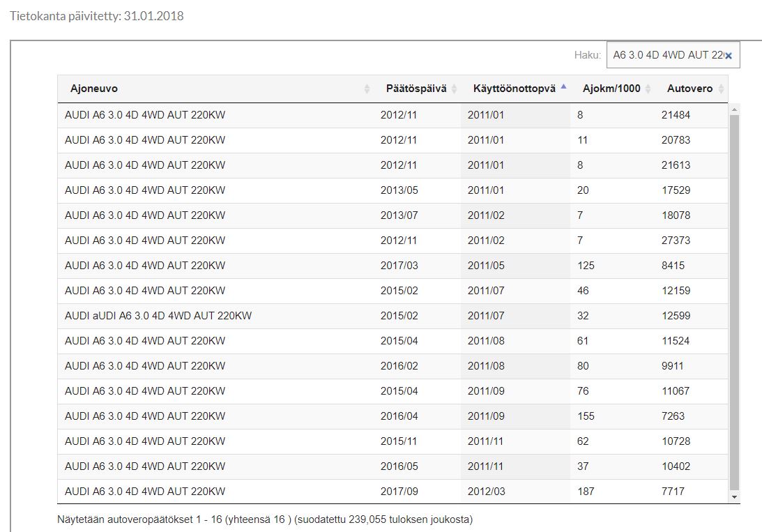
Task: Select the cell showing 187 Ajokm
Action: 586,492
